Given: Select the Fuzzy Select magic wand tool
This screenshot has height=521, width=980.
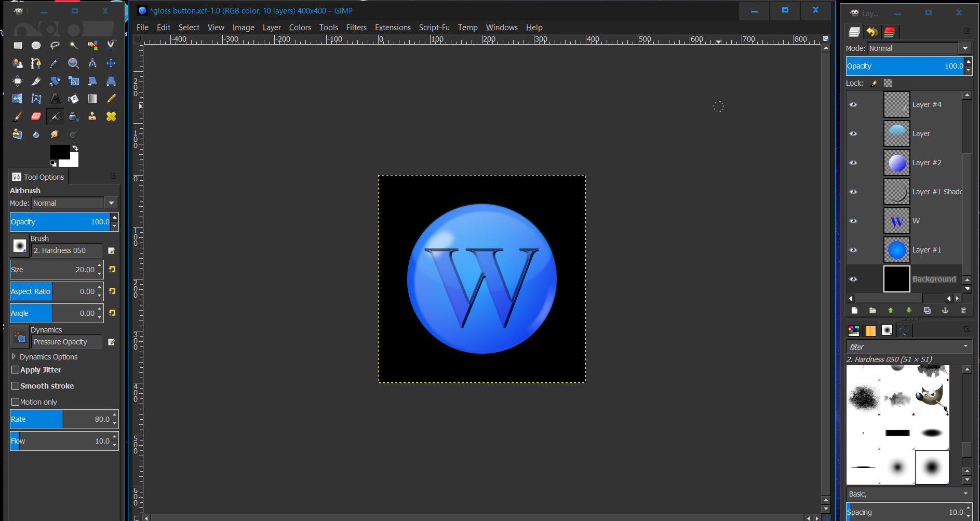Looking at the screenshot, I should click(73, 46).
